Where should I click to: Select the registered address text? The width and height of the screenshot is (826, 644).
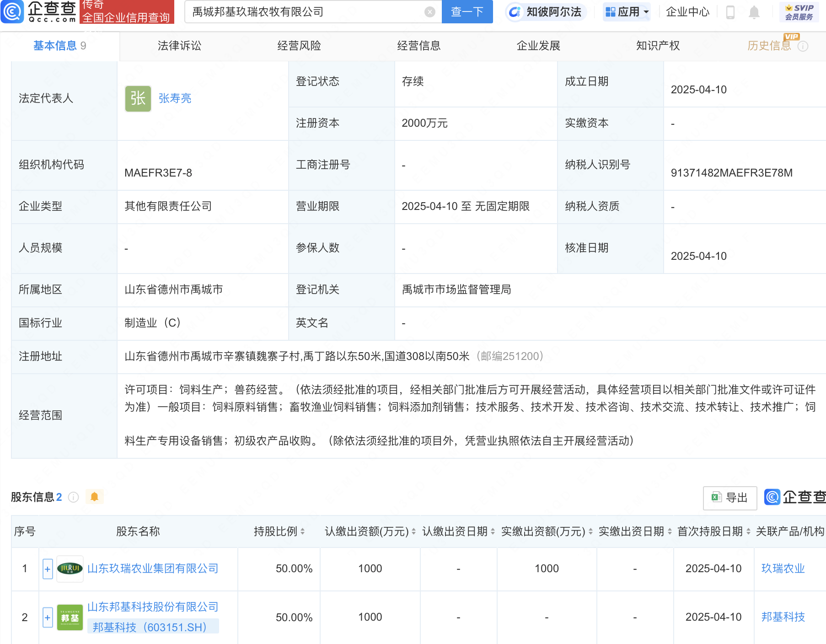click(297, 356)
